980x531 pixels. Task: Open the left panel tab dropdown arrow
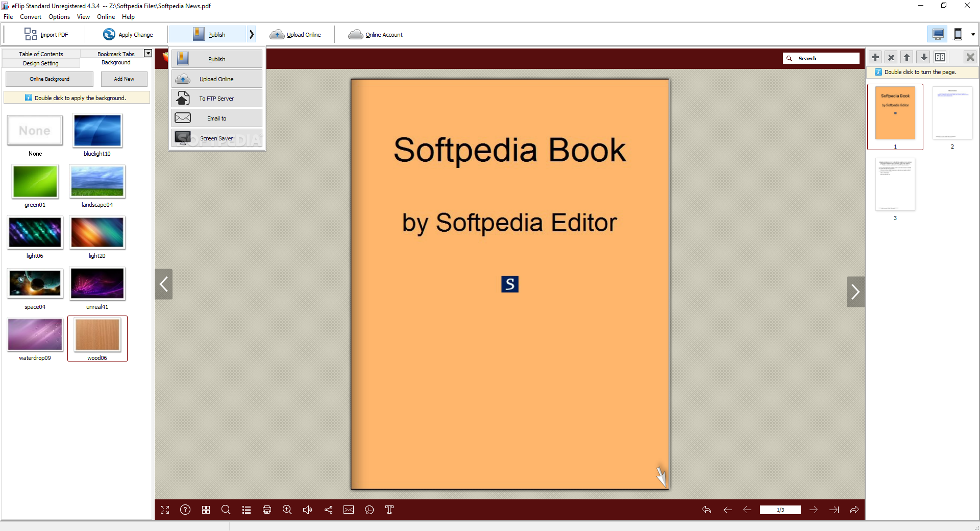coord(148,53)
